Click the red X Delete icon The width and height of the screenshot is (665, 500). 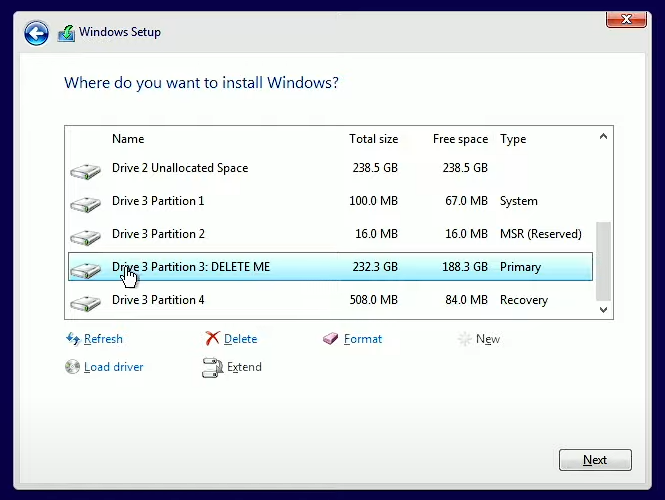pos(212,338)
